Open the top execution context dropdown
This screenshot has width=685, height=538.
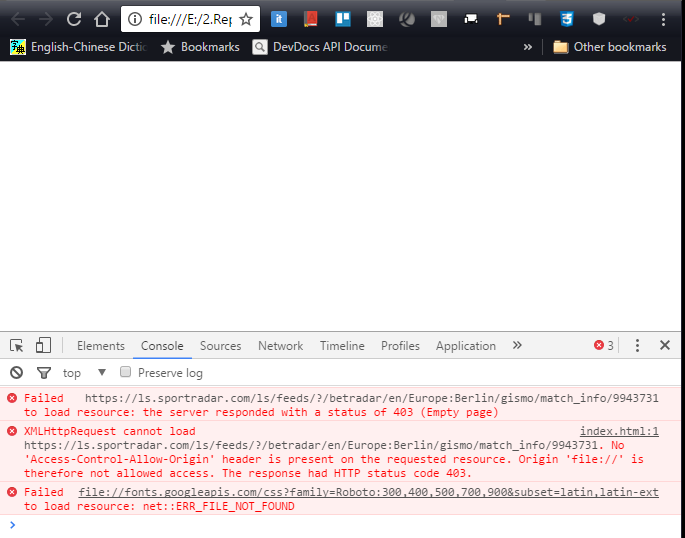[86, 373]
